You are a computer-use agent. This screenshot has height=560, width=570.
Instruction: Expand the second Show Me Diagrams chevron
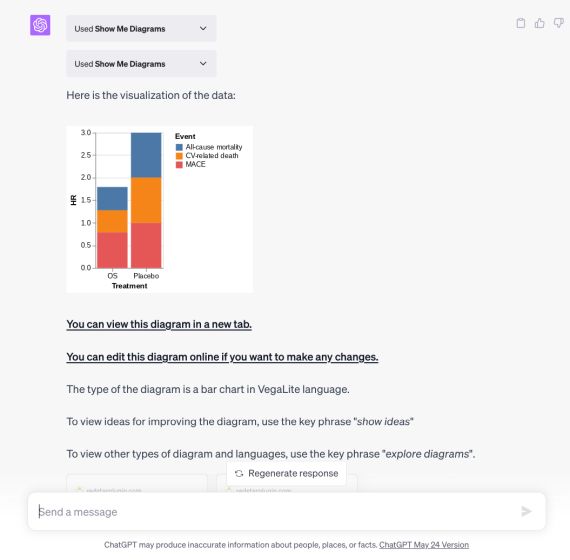pos(203,64)
